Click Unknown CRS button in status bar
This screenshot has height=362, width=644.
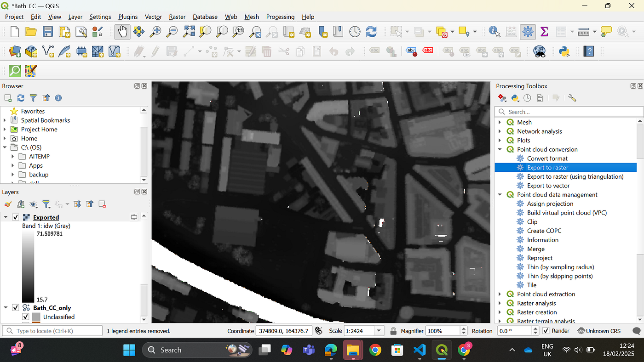coord(599,331)
